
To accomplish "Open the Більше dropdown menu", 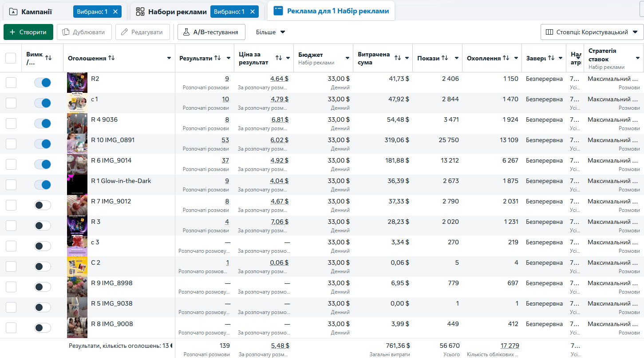I will click(271, 32).
